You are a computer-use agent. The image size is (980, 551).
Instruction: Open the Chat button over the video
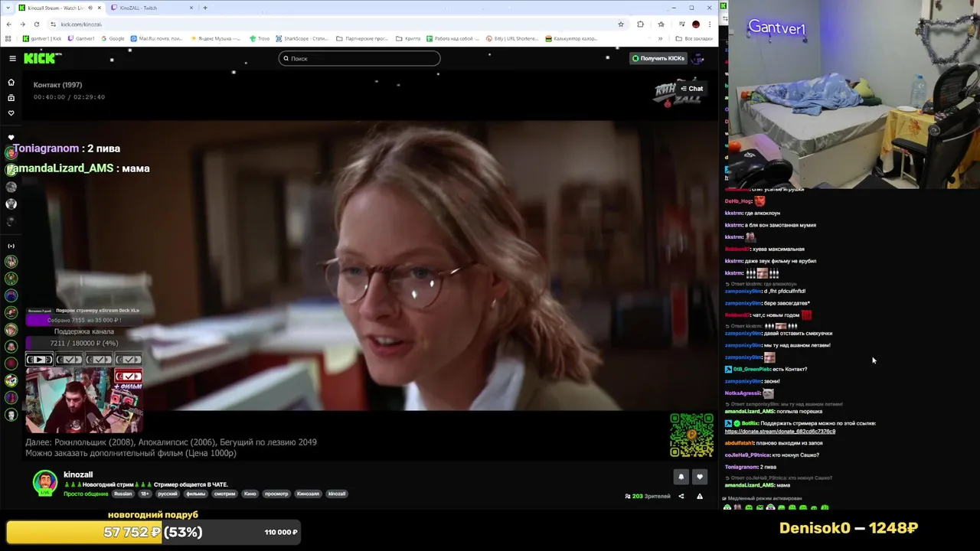(691, 89)
